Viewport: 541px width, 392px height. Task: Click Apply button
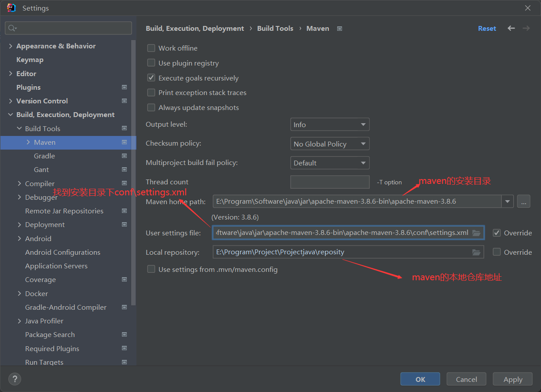tap(513, 379)
